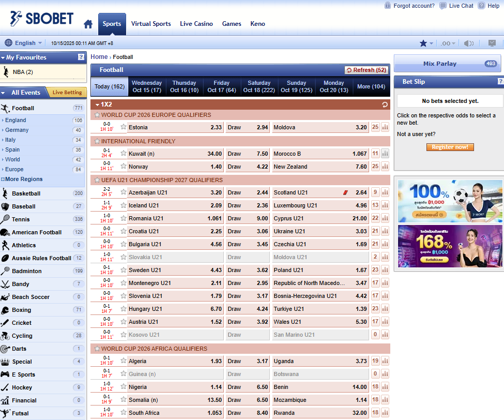Expand More Regions under Football
Screen dimensions: 504x420
[x=24, y=179]
